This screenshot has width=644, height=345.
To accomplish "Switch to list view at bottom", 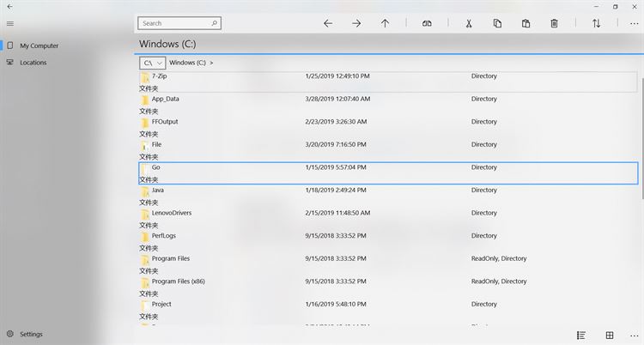I will (x=580, y=336).
